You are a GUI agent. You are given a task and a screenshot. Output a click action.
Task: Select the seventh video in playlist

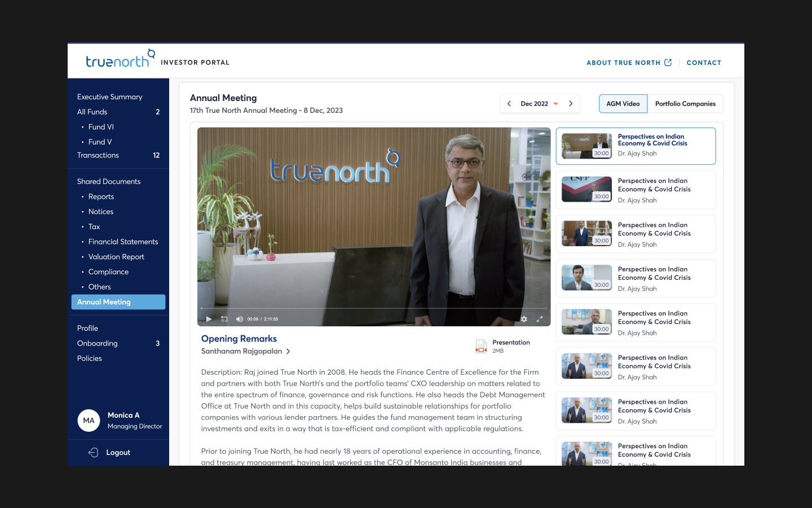[x=636, y=411]
